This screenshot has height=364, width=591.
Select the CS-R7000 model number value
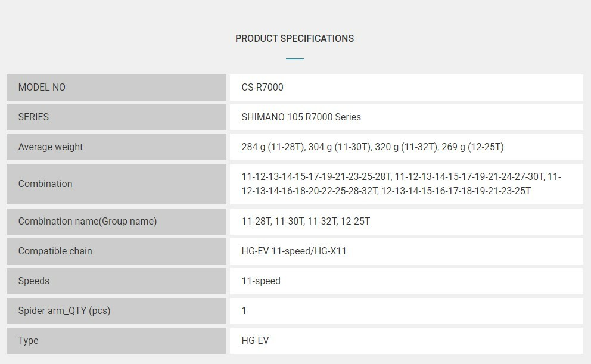pyautogui.click(x=262, y=88)
